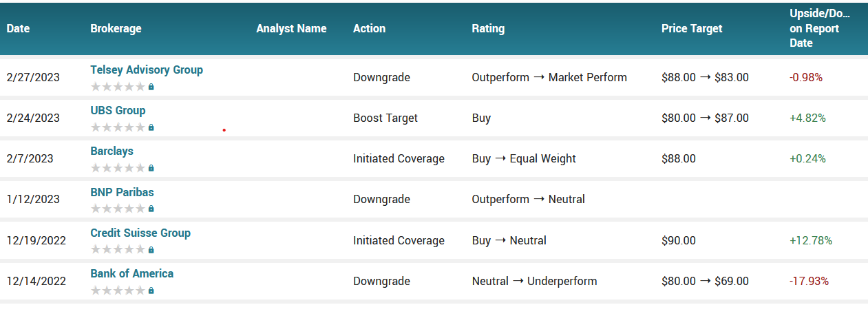Screen dimensions: 868x316
Task: Click the +12.78% upside value
Action: [x=811, y=240]
